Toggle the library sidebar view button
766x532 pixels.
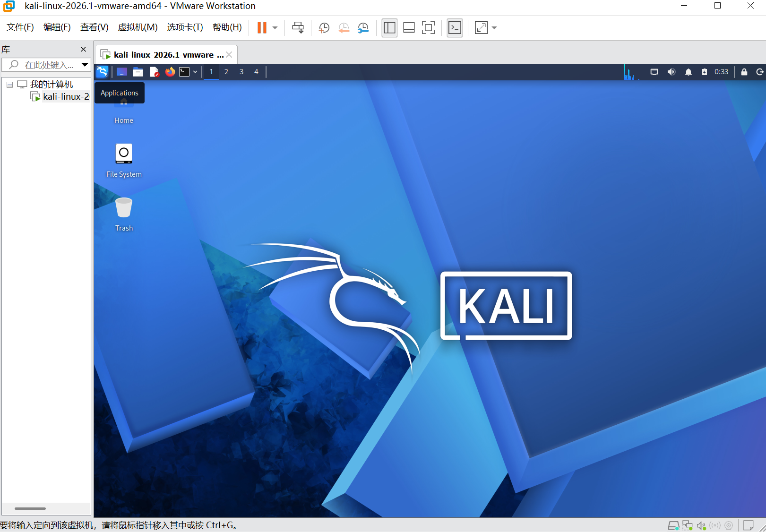[389, 27]
